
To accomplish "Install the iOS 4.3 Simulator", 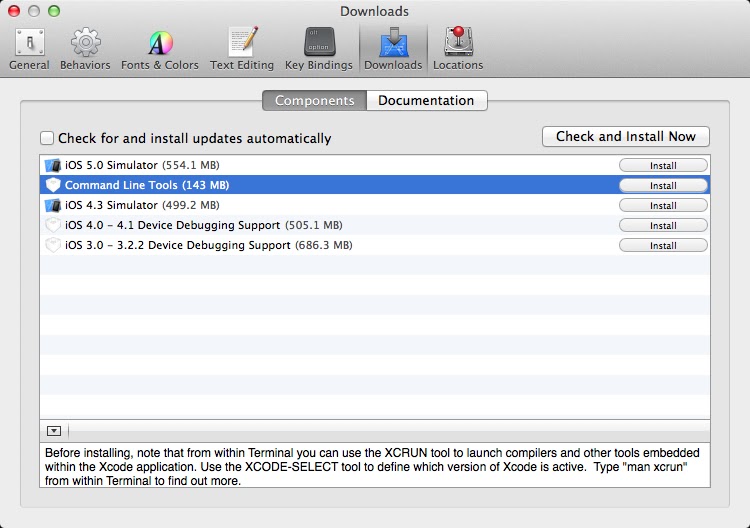I will coord(663,206).
